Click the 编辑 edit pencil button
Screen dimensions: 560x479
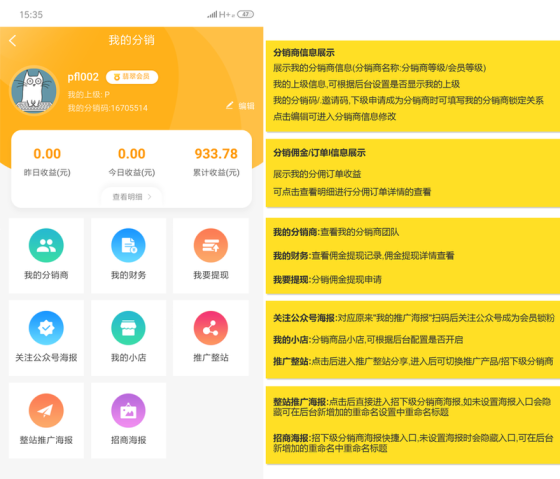click(240, 106)
